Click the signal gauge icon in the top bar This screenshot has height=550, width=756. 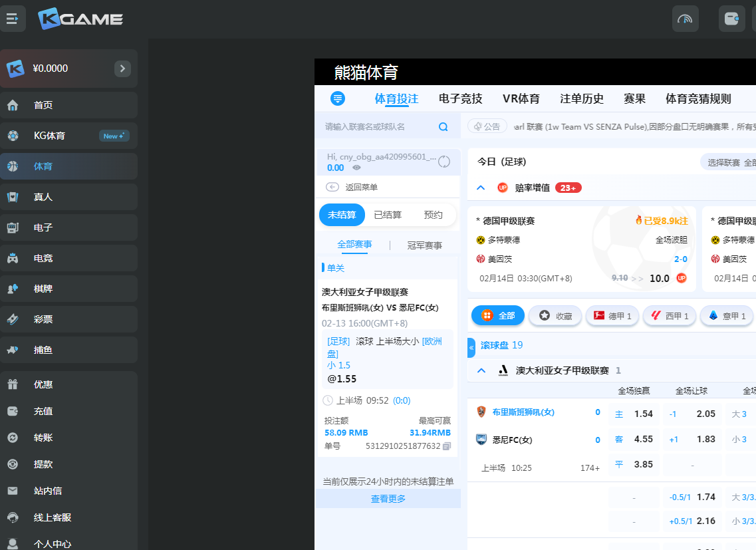click(x=685, y=19)
